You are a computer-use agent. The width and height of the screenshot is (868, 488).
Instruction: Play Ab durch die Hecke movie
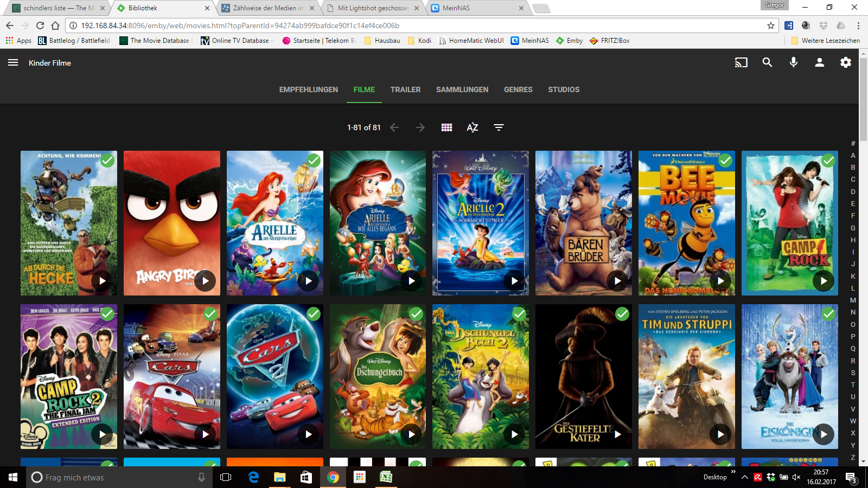102,281
